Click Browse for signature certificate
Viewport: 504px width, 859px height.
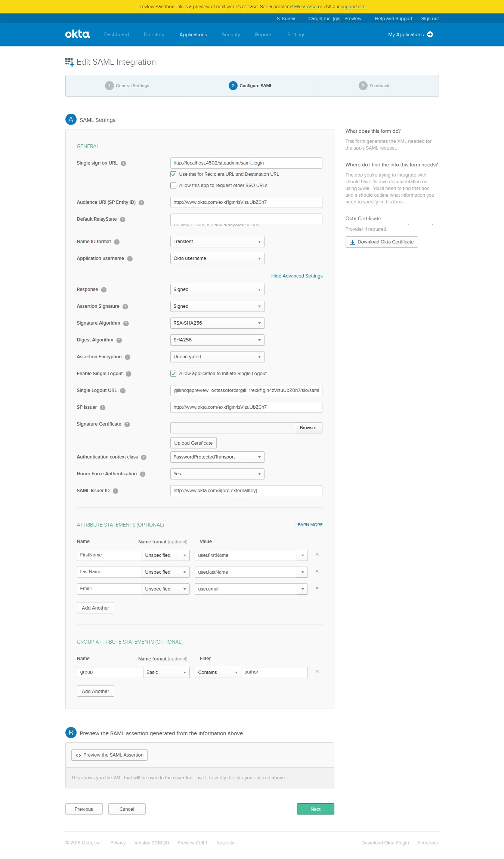[308, 428]
